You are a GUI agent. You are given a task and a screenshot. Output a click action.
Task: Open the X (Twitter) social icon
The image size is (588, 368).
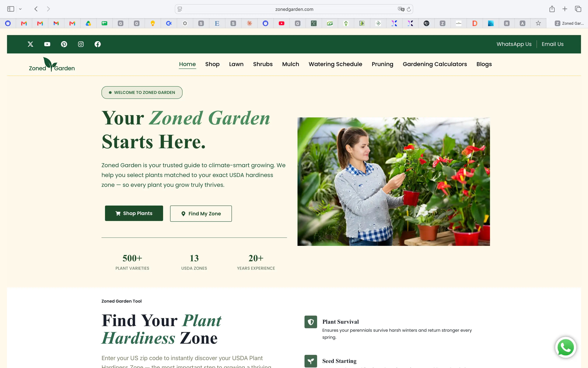click(30, 44)
